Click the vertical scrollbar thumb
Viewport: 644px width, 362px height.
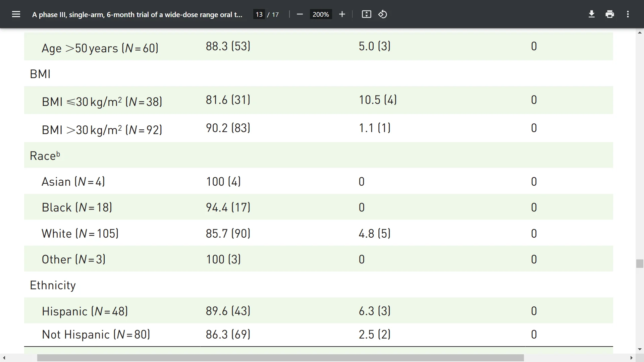[x=640, y=263]
